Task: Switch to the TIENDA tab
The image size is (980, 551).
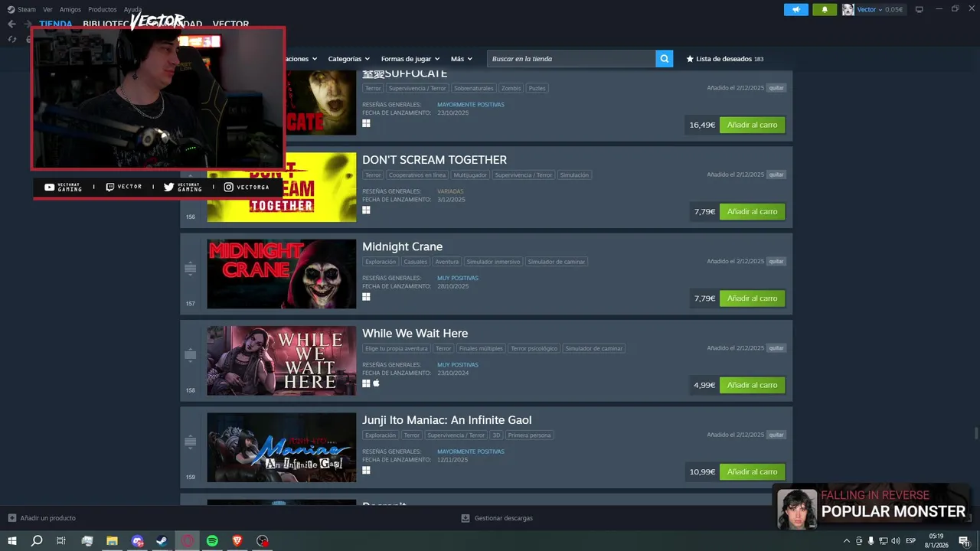Action: click(x=56, y=24)
